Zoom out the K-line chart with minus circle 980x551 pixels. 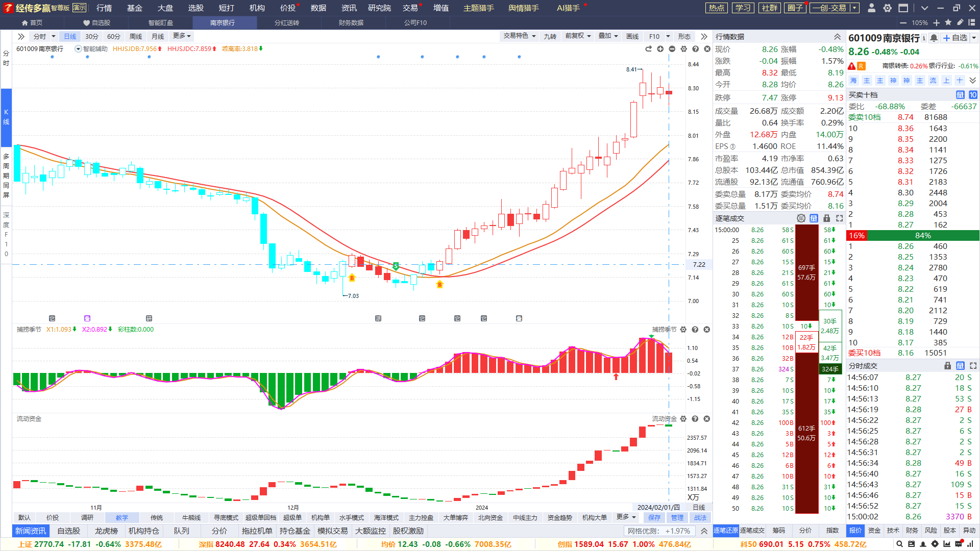(x=672, y=49)
